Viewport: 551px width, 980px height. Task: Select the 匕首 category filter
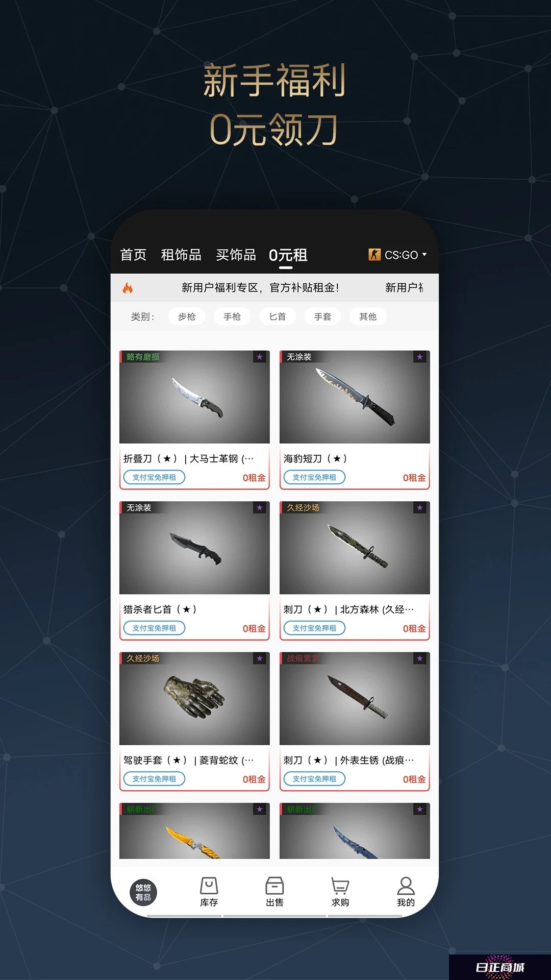[278, 316]
